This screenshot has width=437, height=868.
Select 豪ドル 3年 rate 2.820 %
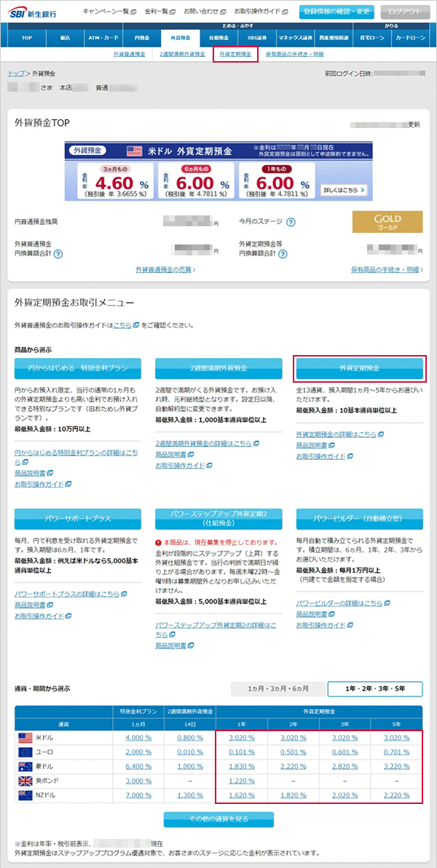click(x=344, y=767)
